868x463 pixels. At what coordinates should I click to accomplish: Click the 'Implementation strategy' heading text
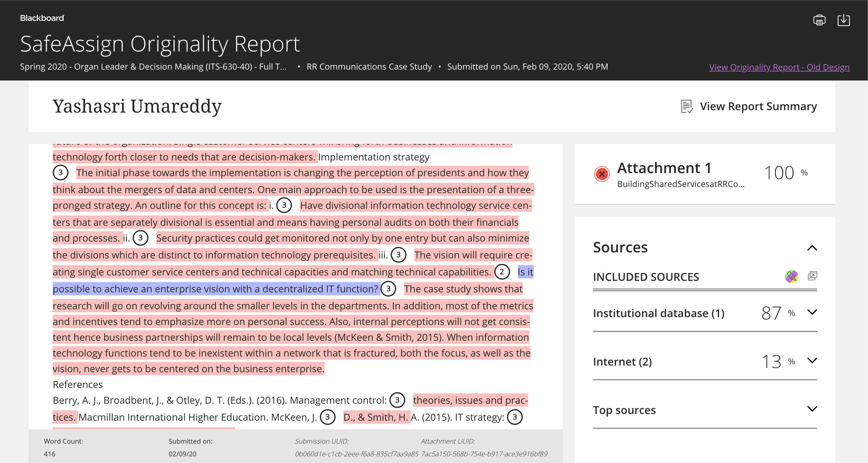374,157
